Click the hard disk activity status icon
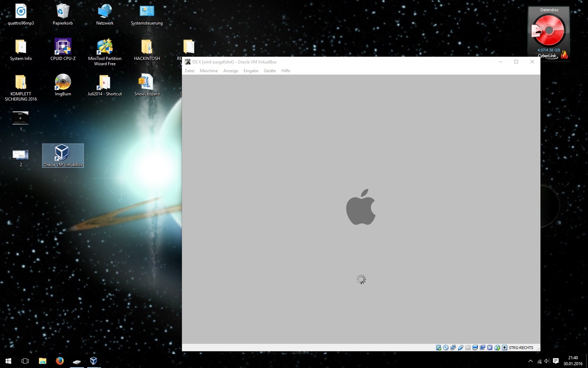The image size is (588, 368). click(439, 348)
